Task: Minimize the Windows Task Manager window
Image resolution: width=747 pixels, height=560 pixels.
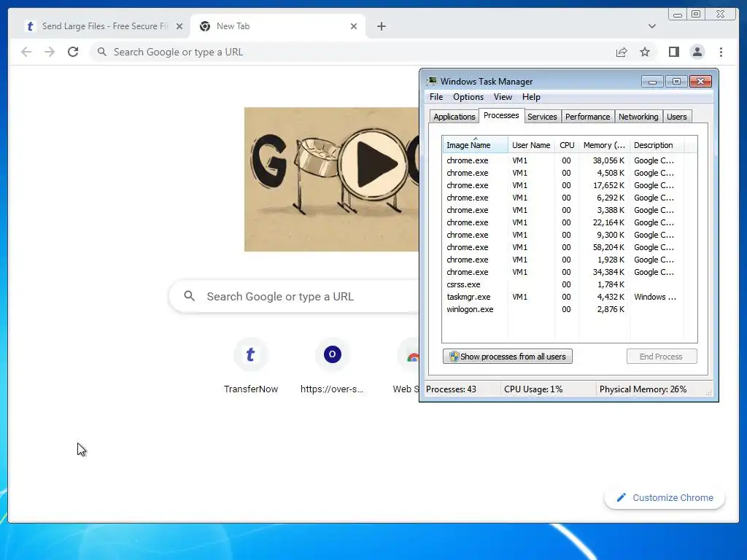Action: tap(652, 82)
